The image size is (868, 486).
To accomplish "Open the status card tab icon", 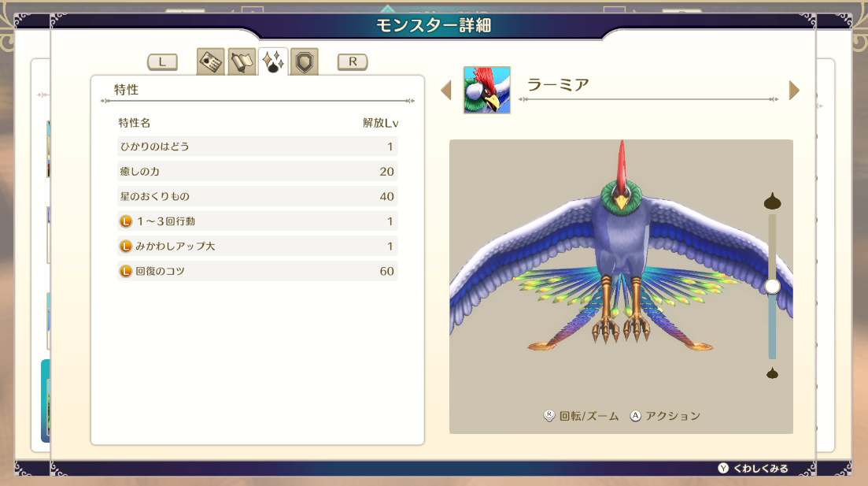I will click(211, 61).
